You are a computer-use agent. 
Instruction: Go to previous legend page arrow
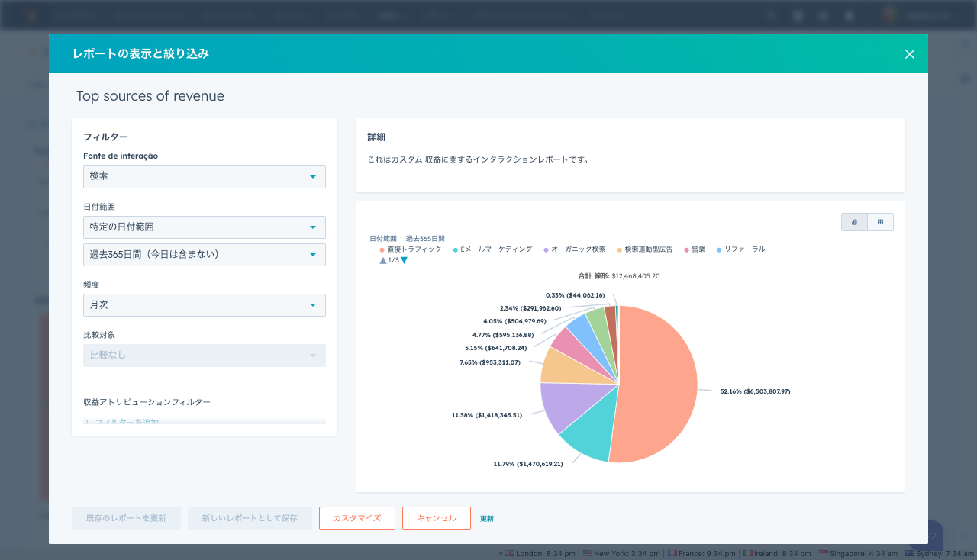(x=383, y=260)
